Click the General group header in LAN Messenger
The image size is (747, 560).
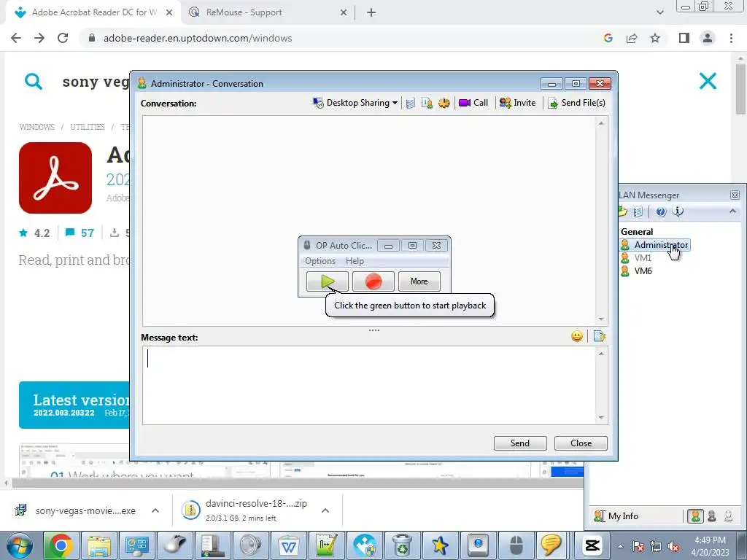click(636, 232)
